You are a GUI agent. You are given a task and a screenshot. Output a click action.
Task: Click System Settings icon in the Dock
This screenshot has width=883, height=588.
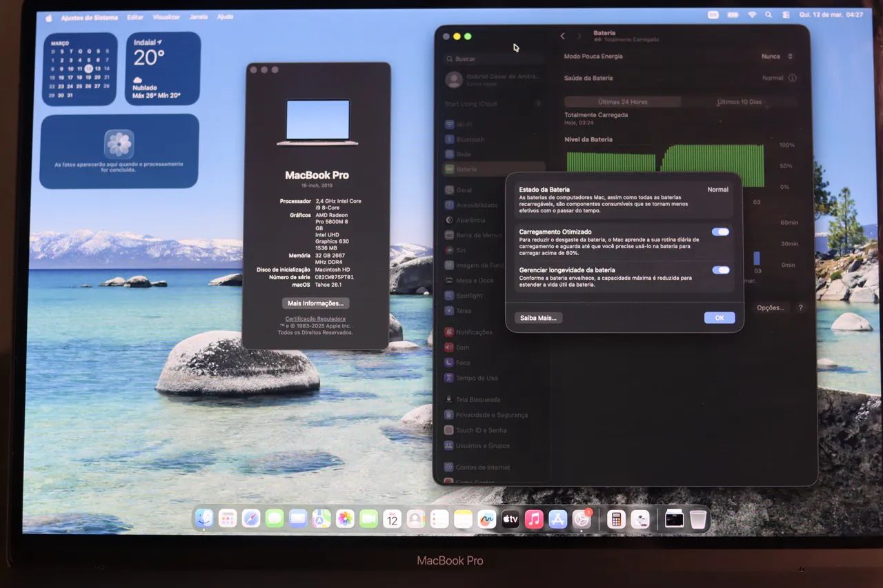(582, 518)
